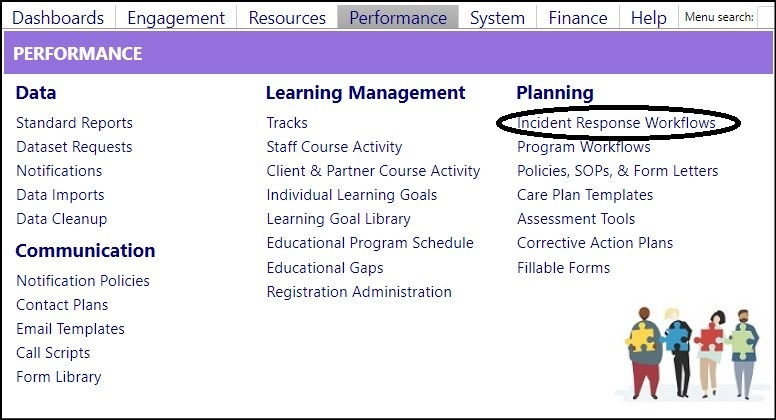776x420 pixels.
Task: Switch to the Dashboards menu tab
Action: pos(58,18)
